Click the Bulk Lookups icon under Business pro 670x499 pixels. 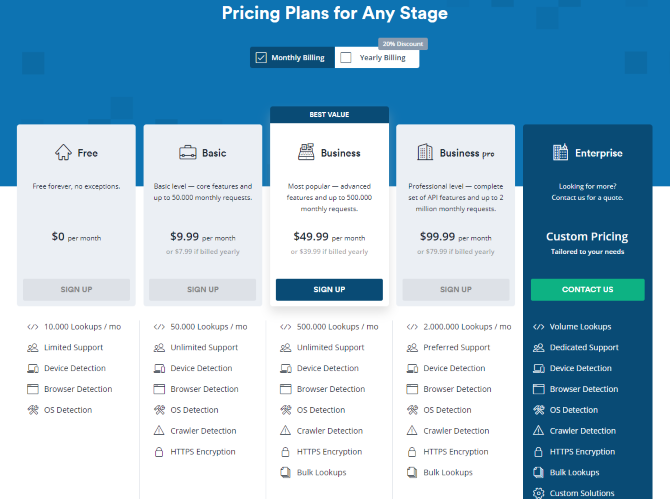412,472
